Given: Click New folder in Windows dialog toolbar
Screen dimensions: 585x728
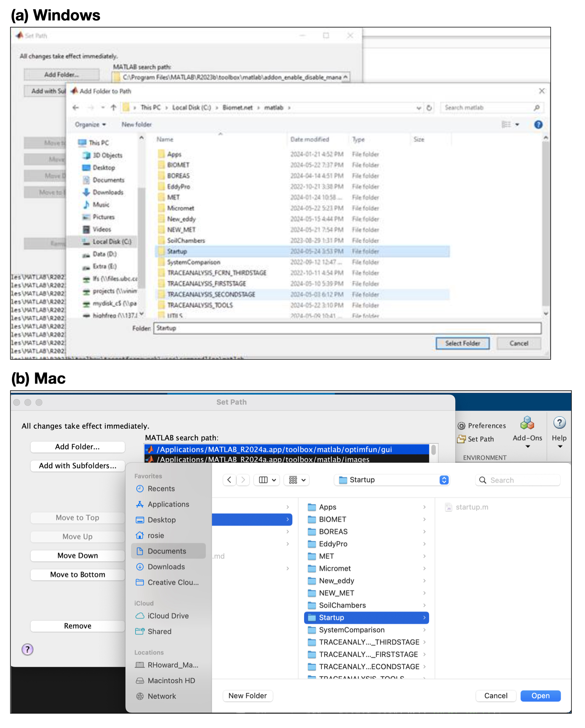Looking at the screenshot, I should tap(137, 124).
